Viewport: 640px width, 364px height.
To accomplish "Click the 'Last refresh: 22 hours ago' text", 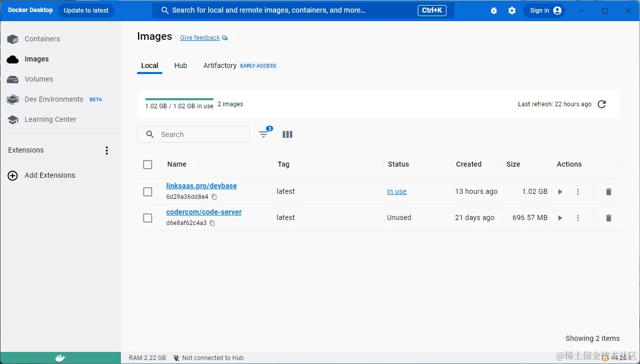I will 555,104.
